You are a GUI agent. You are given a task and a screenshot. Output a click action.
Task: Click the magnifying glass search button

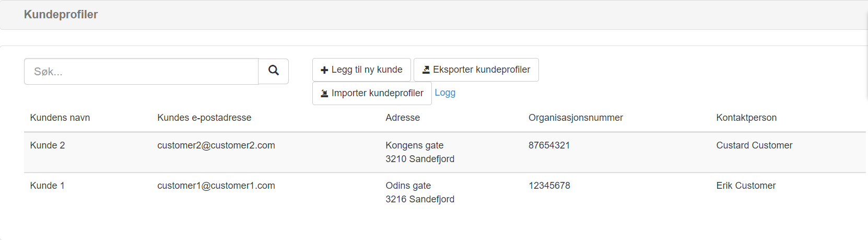[274, 71]
